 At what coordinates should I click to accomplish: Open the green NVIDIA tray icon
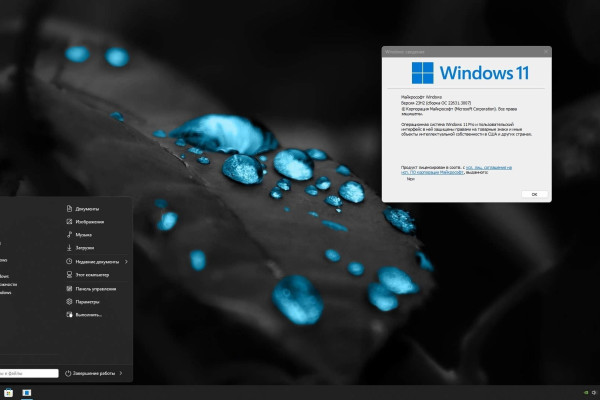pyautogui.click(x=585, y=393)
